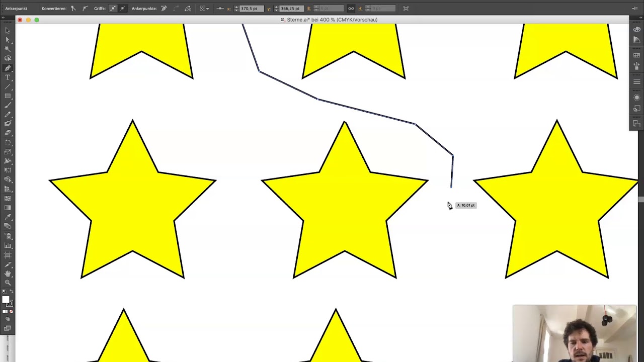
Task: Select the Shape Builder tool
Action: pyautogui.click(x=8, y=179)
